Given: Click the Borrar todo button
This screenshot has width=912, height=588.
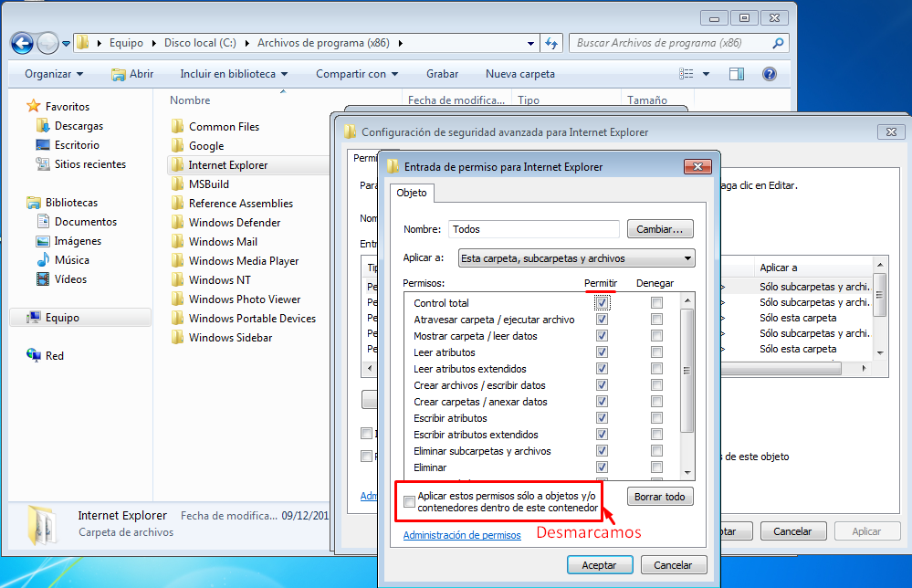Looking at the screenshot, I should (x=659, y=497).
